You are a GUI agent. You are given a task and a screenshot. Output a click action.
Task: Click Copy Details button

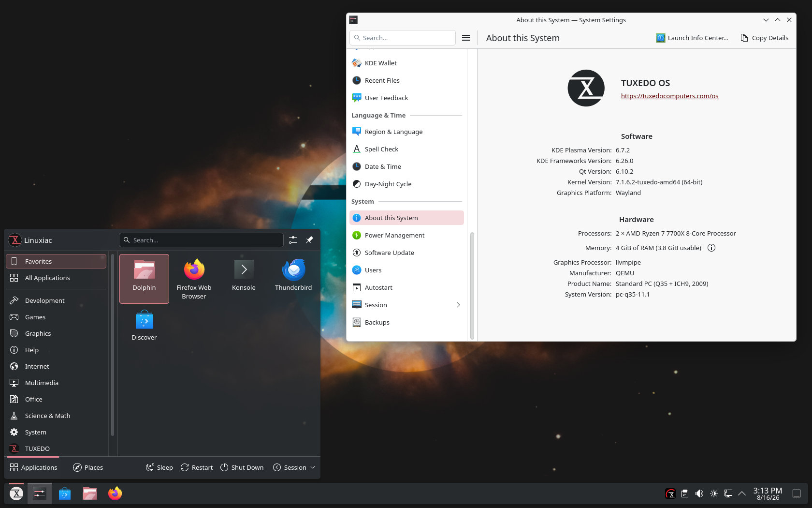click(765, 38)
